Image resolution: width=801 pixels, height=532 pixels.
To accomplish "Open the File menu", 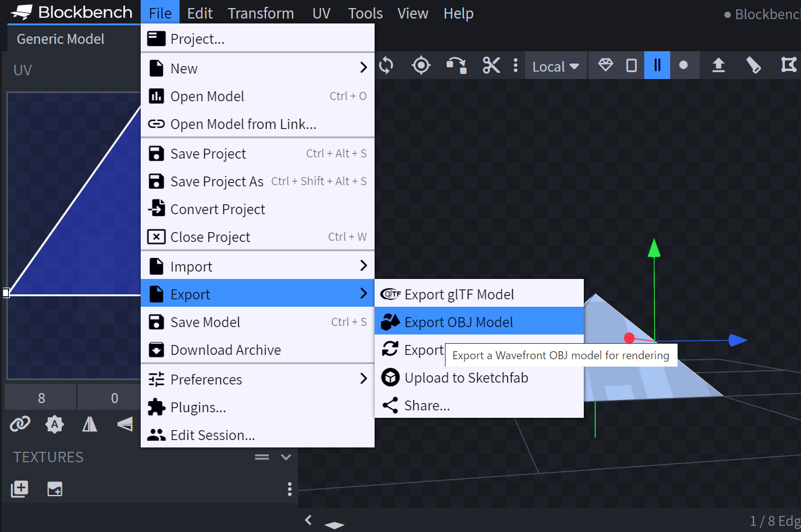I will click(x=160, y=13).
